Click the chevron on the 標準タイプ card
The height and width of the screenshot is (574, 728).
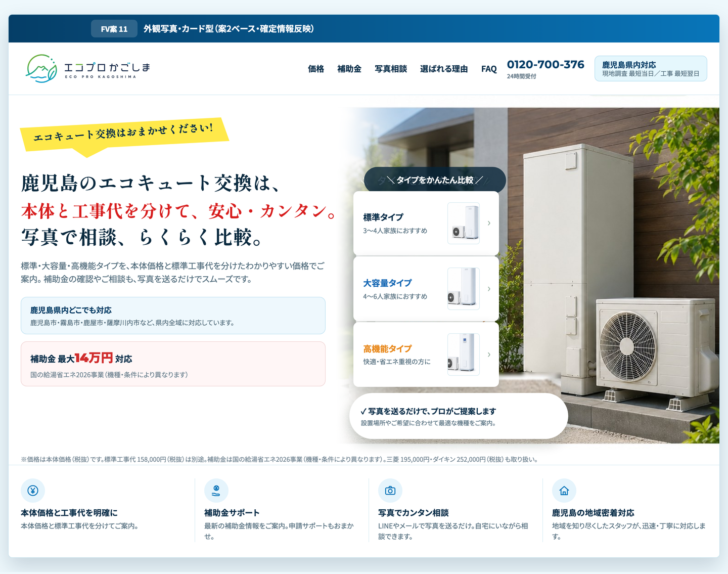click(489, 223)
